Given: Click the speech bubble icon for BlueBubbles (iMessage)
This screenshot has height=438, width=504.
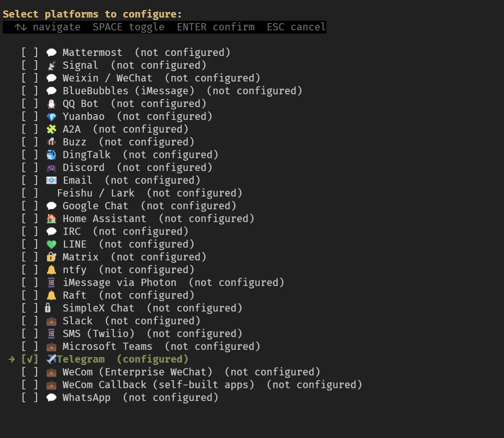Looking at the screenshot, I should pos(52,91).
